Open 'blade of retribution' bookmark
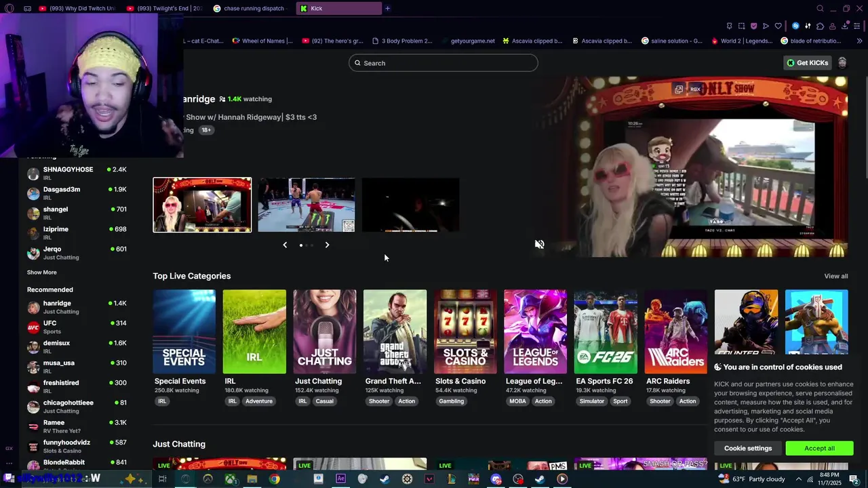This screenshot has width=868, height=488. (811, 41)
